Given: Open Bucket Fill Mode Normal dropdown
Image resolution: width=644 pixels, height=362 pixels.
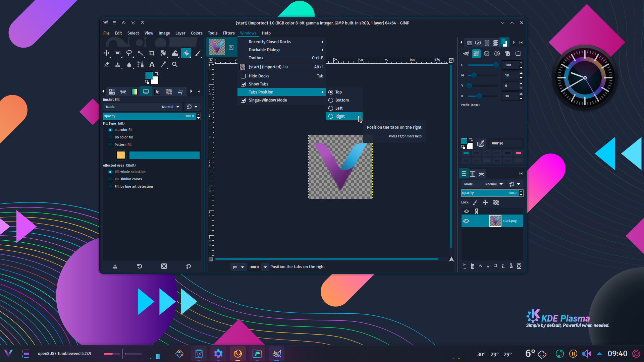Looking at the screenshot, I should click(x=143, y=107).
